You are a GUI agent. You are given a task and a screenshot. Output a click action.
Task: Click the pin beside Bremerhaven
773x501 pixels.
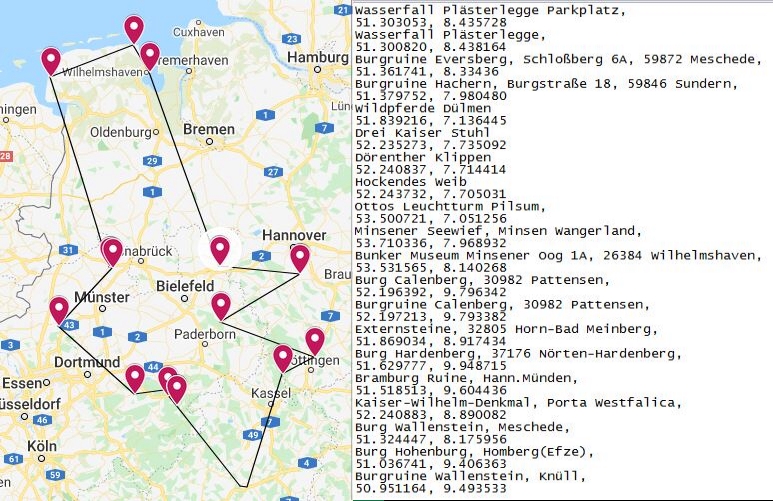point(150,55)
